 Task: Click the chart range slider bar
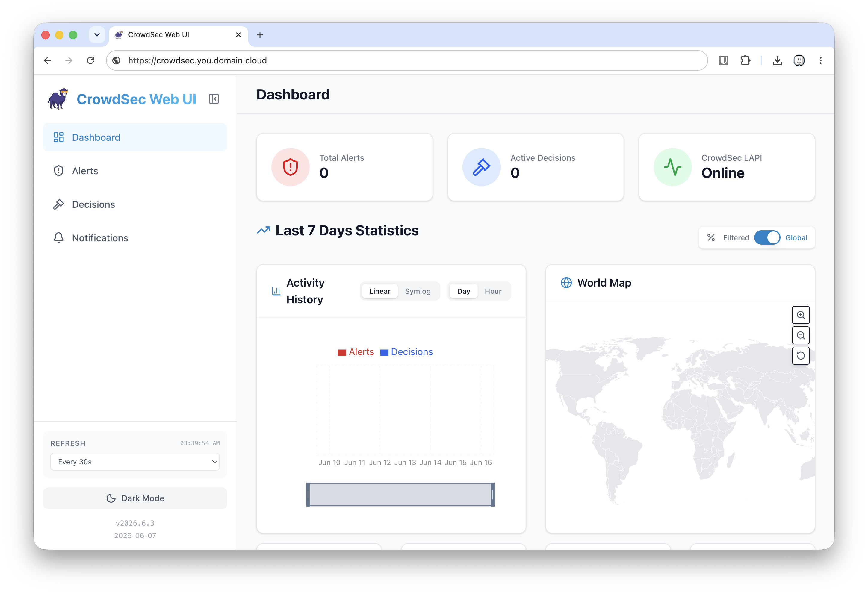[400, 495]
